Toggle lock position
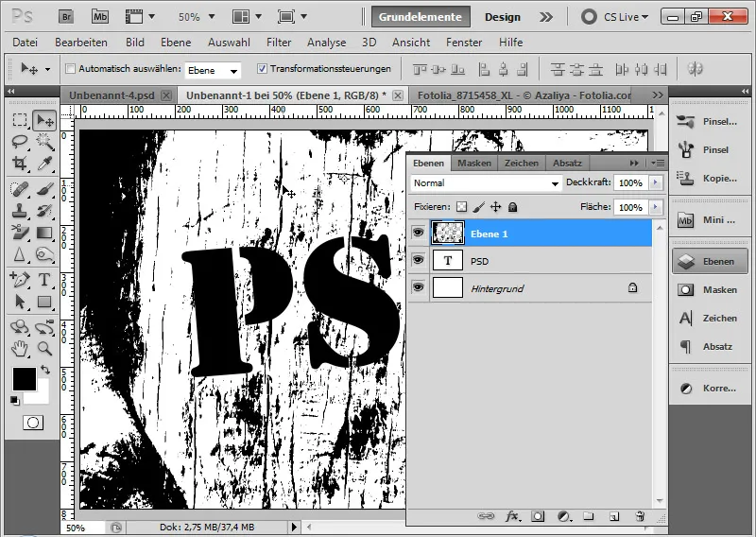Image resolution: width=756 pixels, height=537 pixels. [495, 207]
